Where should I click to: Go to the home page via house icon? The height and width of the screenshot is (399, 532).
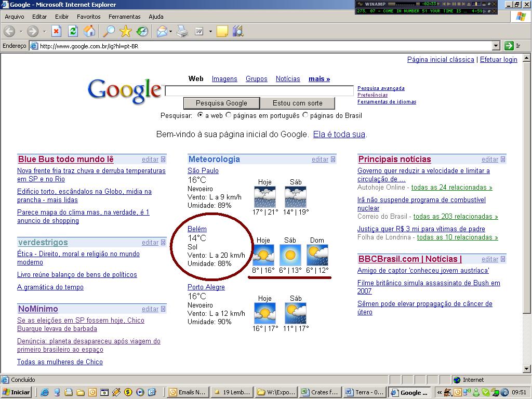click(89, 32)
